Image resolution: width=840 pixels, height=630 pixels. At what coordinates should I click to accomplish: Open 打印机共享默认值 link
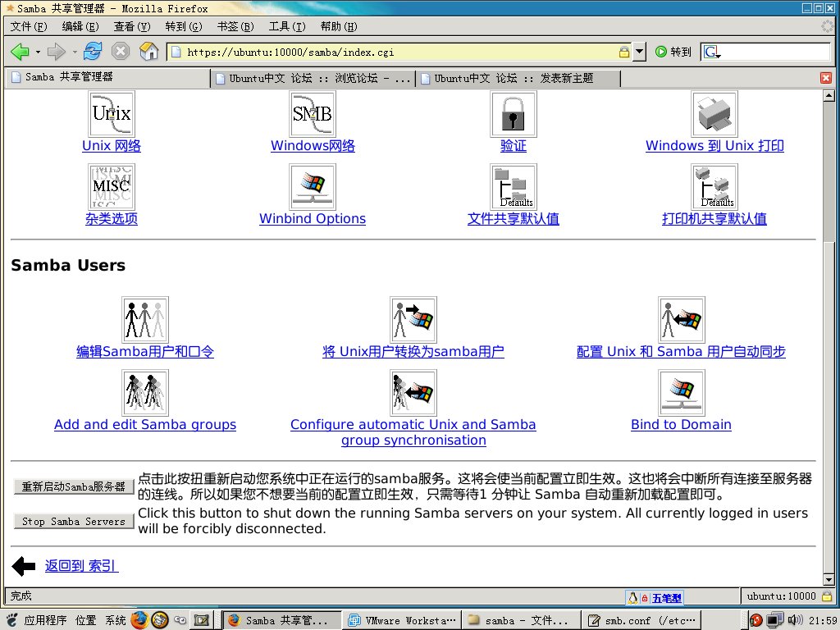coord(714,218)
